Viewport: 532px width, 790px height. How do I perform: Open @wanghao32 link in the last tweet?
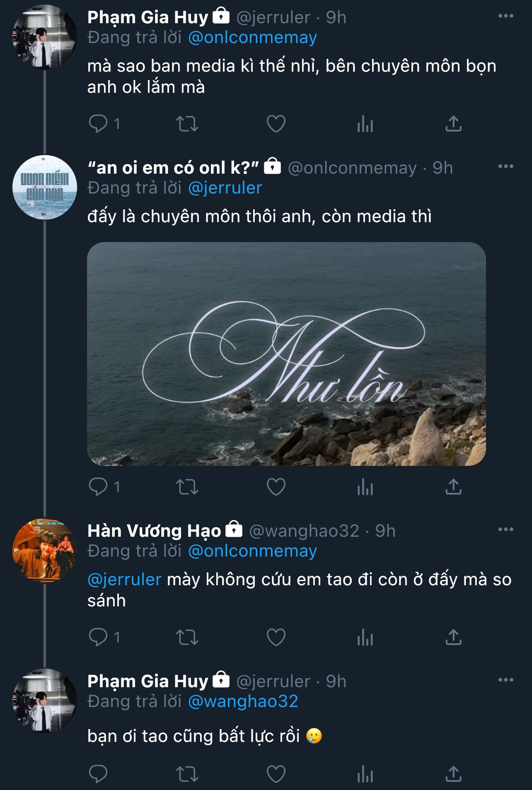click(243, 702)
